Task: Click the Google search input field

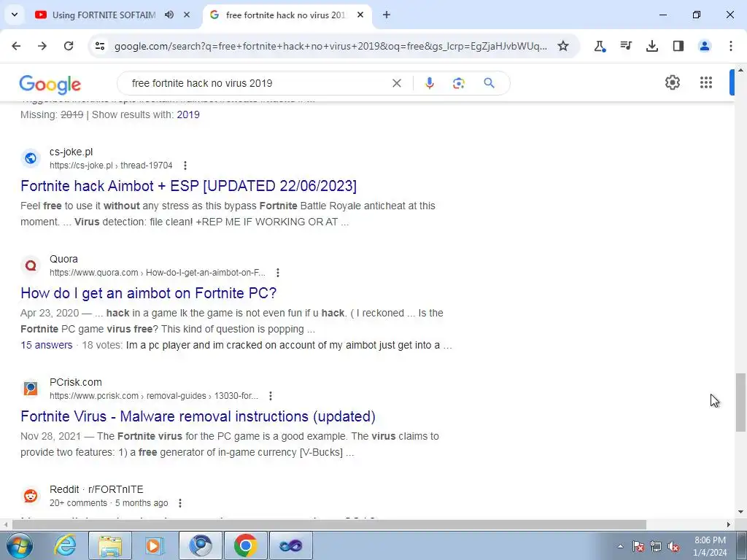Action: pyautogui.click(x=258, y=83)
